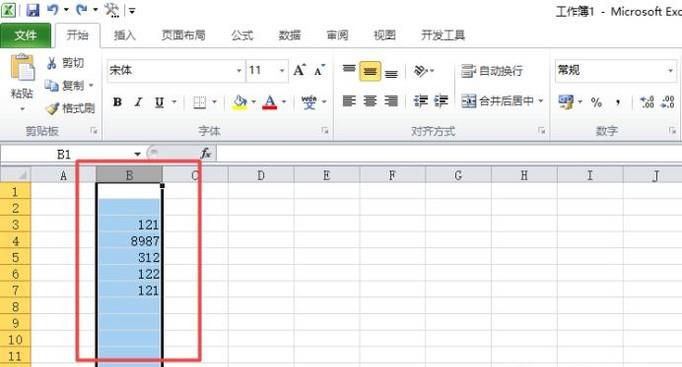This screenshot has height=367, width=682.
Task: Click into the formula bar
Action: coord(448,154)
